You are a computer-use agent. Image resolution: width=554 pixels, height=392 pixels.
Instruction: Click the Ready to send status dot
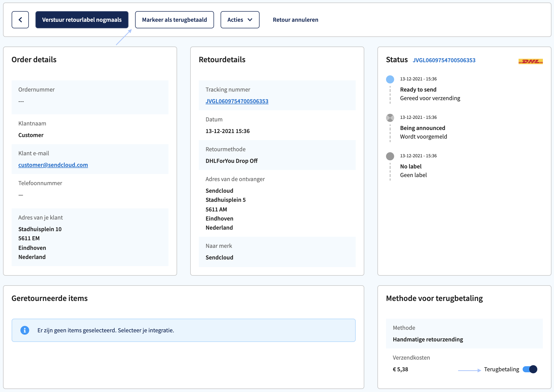tap(390, 79)
